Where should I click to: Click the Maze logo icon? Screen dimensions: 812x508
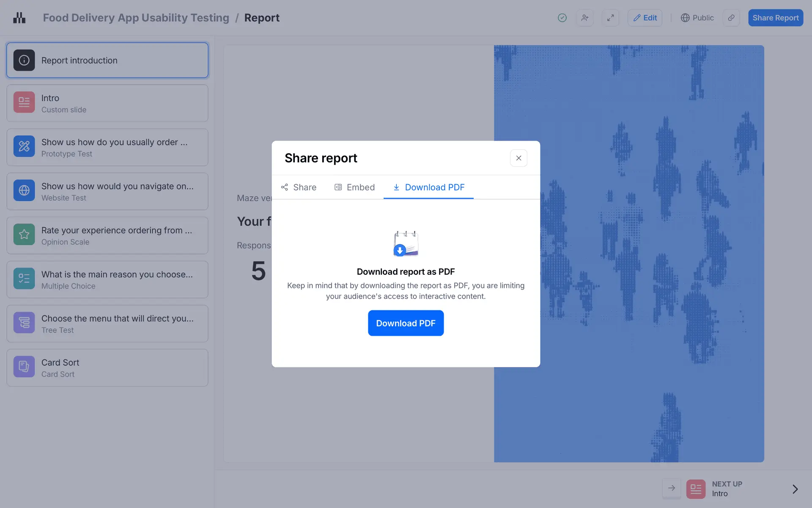click(x=19, y=18)
